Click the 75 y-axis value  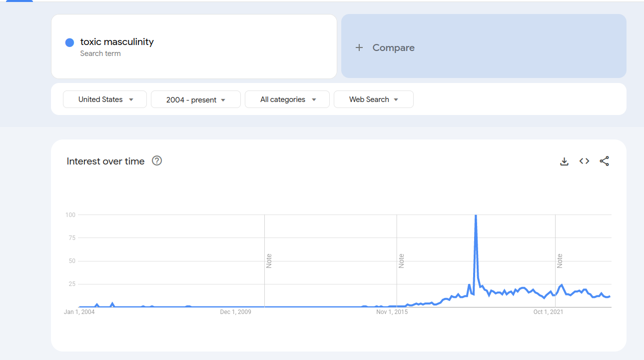pyautogui.click(x=72, y=238)
